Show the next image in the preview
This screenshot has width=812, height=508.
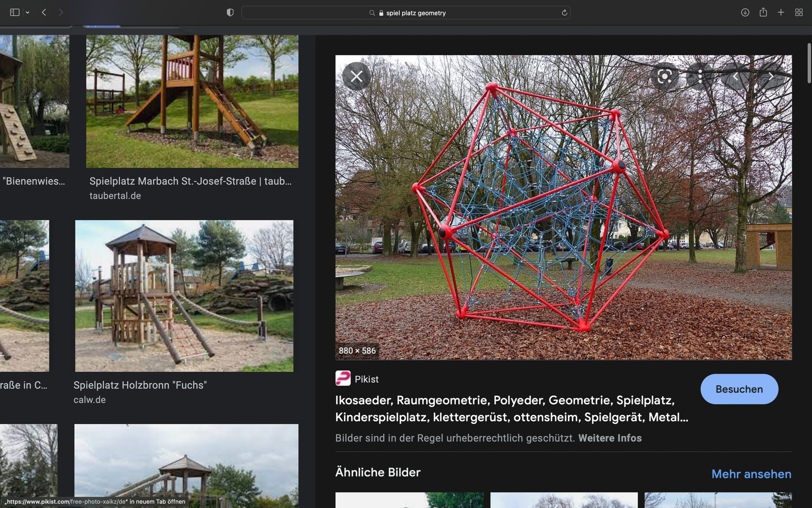(x=771, y=76)
